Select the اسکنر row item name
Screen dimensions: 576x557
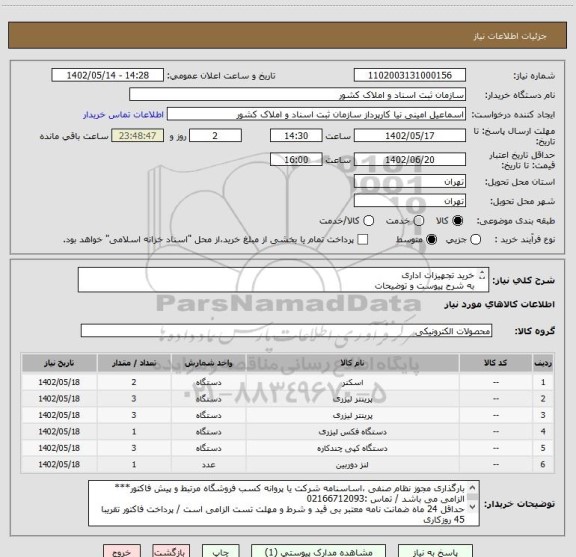point(352,382)
